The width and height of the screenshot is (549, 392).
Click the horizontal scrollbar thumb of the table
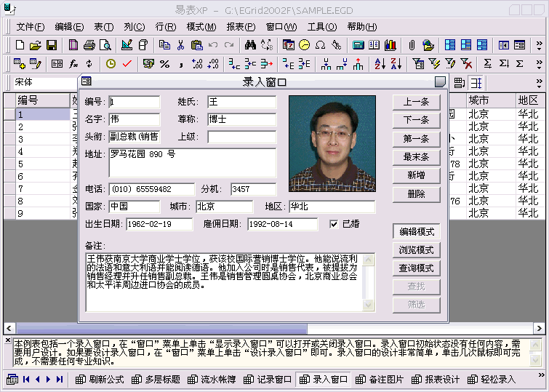point(161,329)
